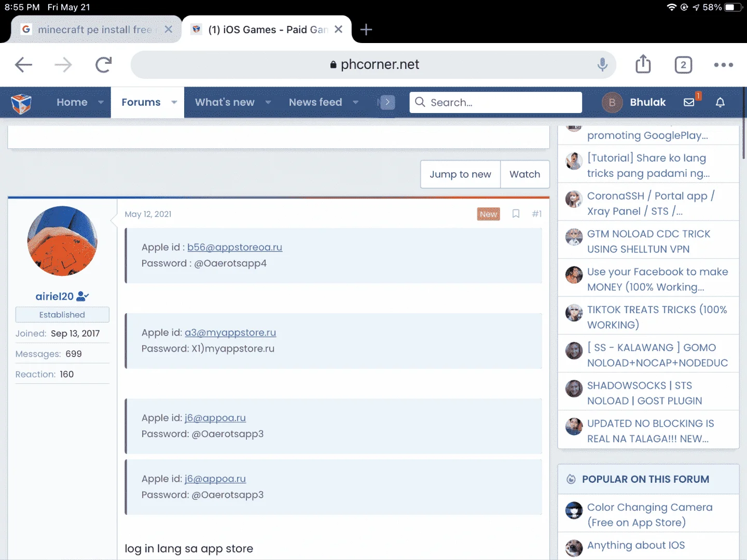Open Use your Facebook to make MONEY thread
Screen dimensions: 747x560
pos(657,279)
